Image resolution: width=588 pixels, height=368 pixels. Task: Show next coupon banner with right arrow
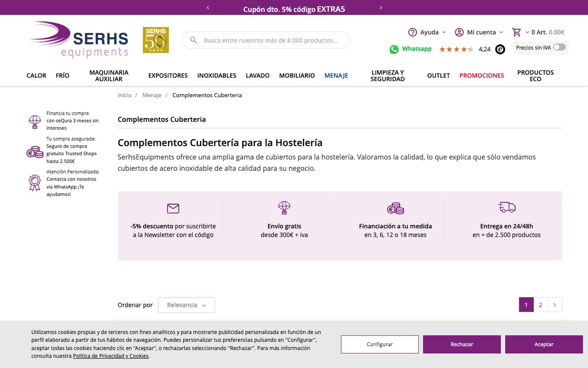coord(381,8)
